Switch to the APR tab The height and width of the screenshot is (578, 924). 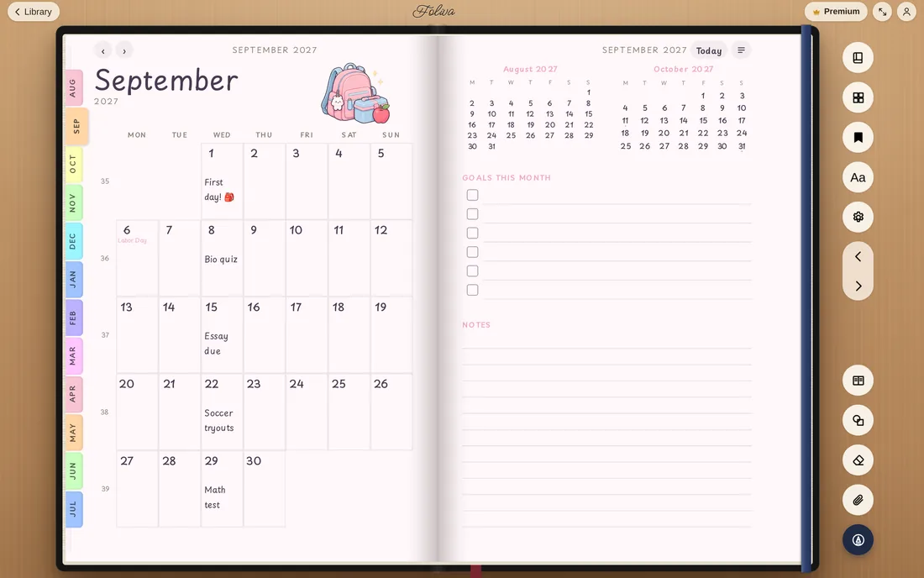73,394
